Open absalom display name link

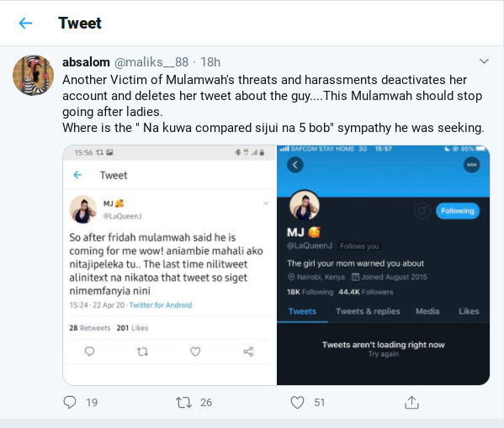(x=86, y=62)
